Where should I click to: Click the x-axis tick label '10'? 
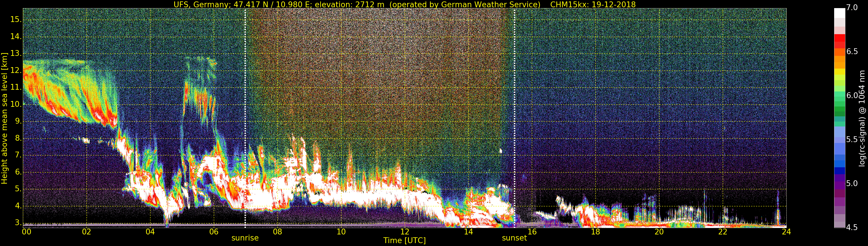(x=341, y=232)
